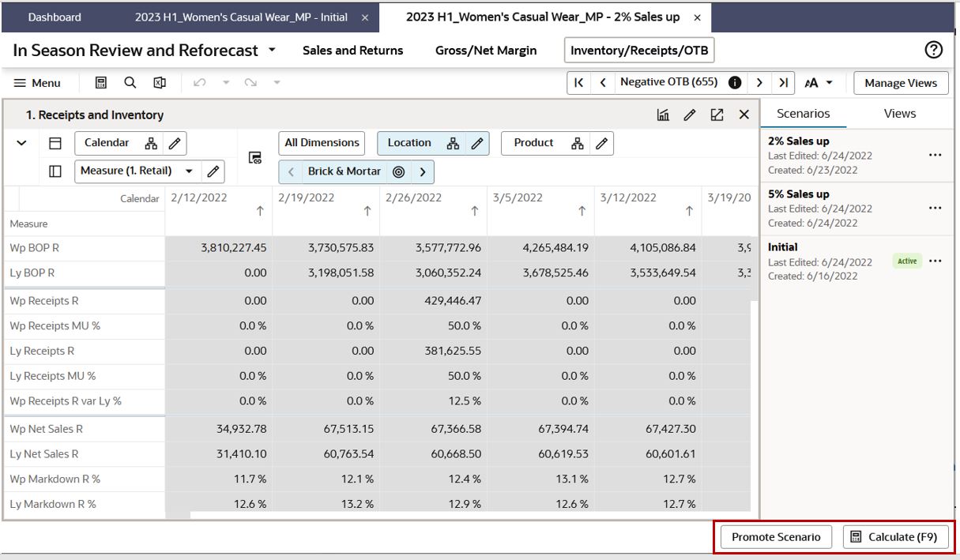Toggle the Location dimension button
The height and width of the screenshot is (560, 960).
click(409, 143)
